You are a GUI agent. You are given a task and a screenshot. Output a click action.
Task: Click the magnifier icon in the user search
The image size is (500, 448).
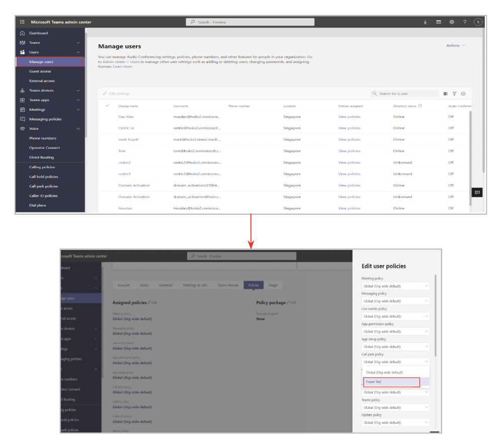(374, 94)
